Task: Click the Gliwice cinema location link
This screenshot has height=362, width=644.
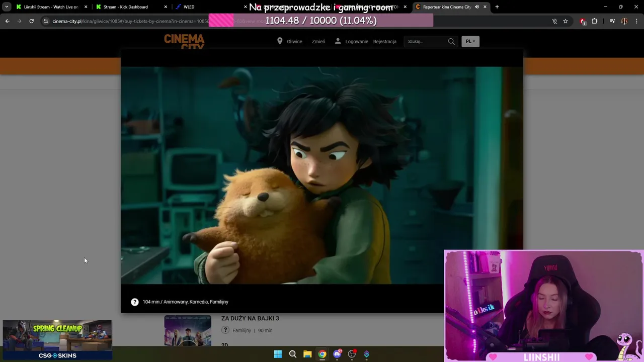Action: (x=294, y=42)
